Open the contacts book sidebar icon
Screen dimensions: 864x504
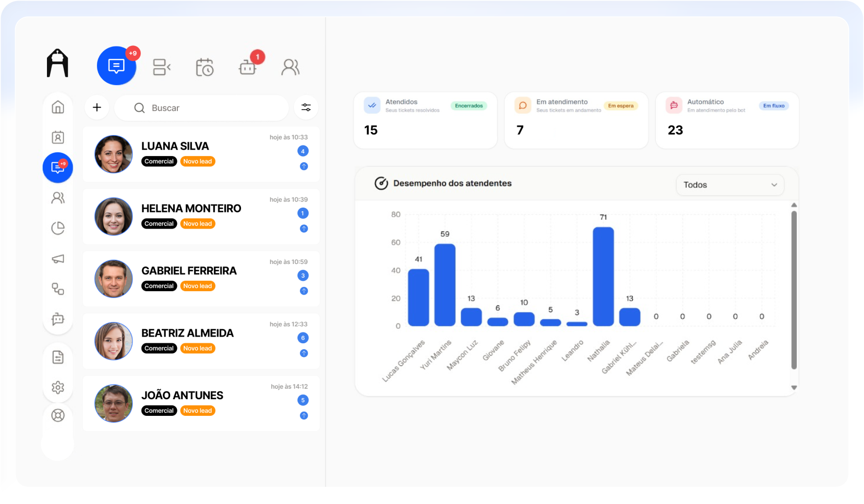[58, 137]
